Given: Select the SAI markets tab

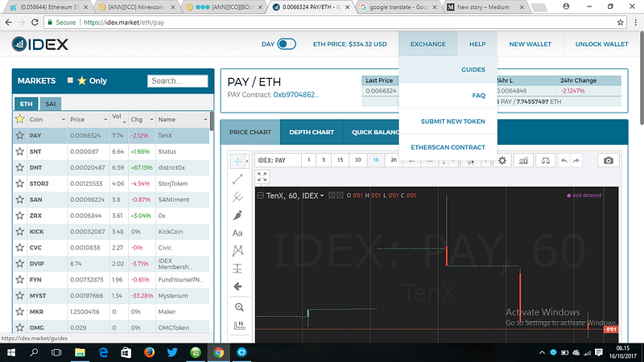Looking at the screenshot, I should (51, 104).
